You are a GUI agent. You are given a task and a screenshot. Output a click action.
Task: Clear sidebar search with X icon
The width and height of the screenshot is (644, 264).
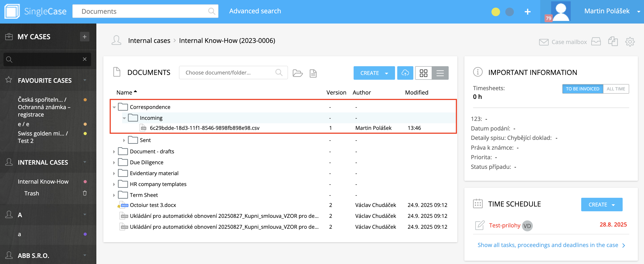pyautogui.click(x=85, y=59)
